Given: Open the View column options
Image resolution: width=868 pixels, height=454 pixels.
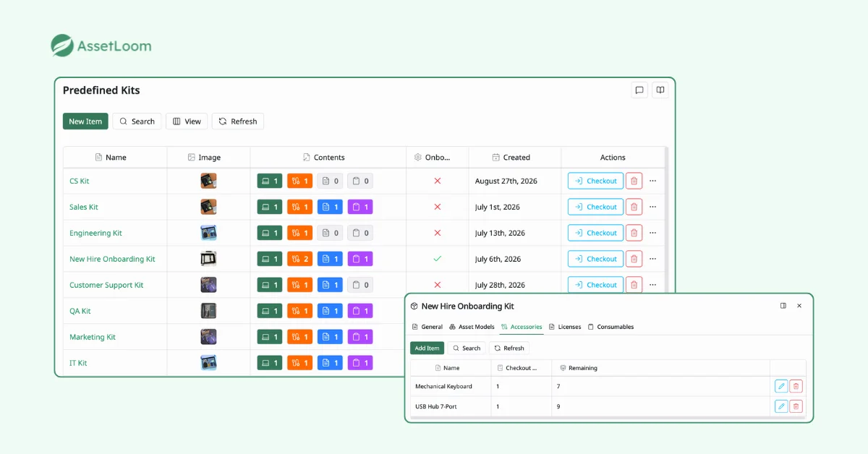Looking at the screenshot, I should 187,121.
